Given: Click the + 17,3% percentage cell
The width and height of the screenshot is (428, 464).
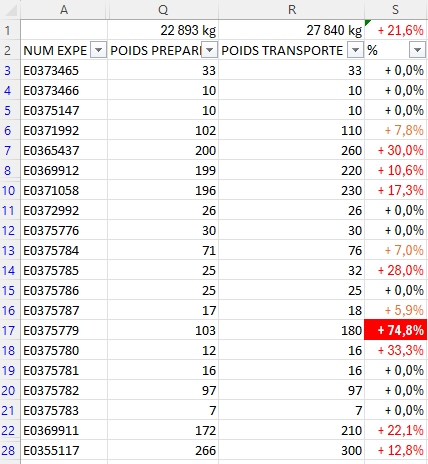Looking at the screenshot, I should click(396, 191).
